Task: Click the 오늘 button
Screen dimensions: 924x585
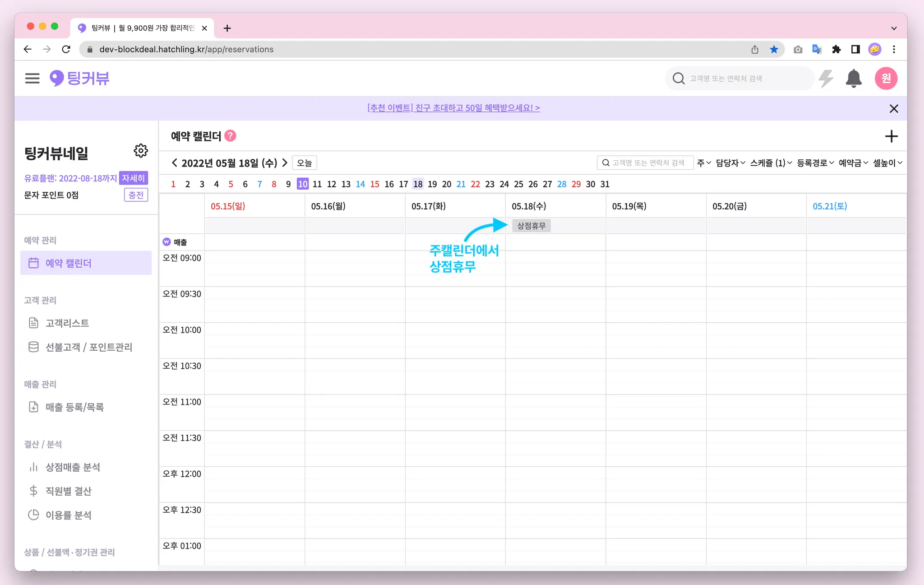Action: pyautogui.click(x=304, y=163)
